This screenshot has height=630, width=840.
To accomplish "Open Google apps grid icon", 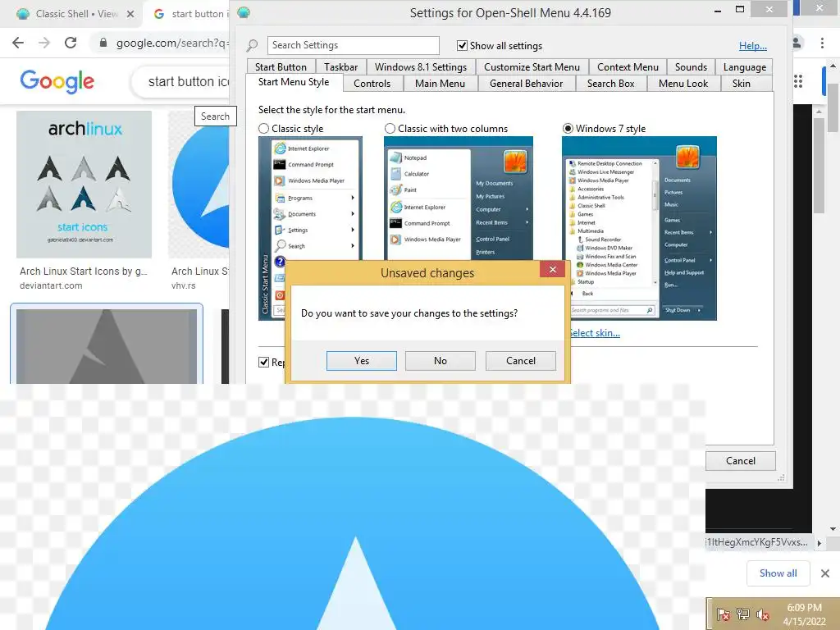I will click(798, 81).
